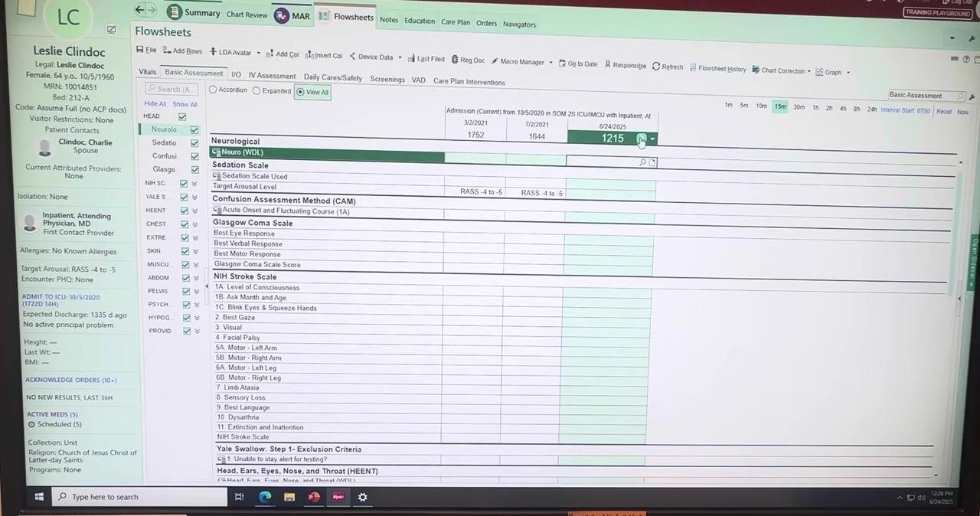Open the Chart Correction dropdown arrow
The height and width of the screenshot is (516, 980).
coord(809,72)
